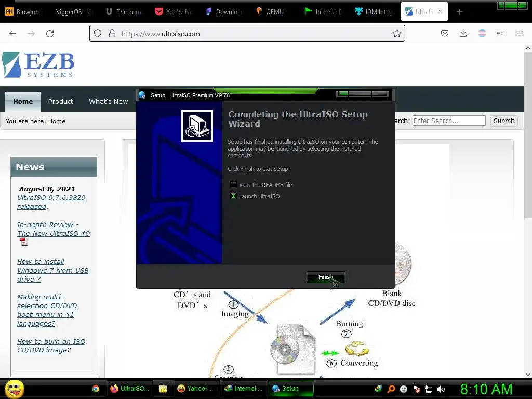The width and height of the screenshot is (532, 399).
Task: Click the orange magnifier tray icon
Action: click(x=391, y=389)
